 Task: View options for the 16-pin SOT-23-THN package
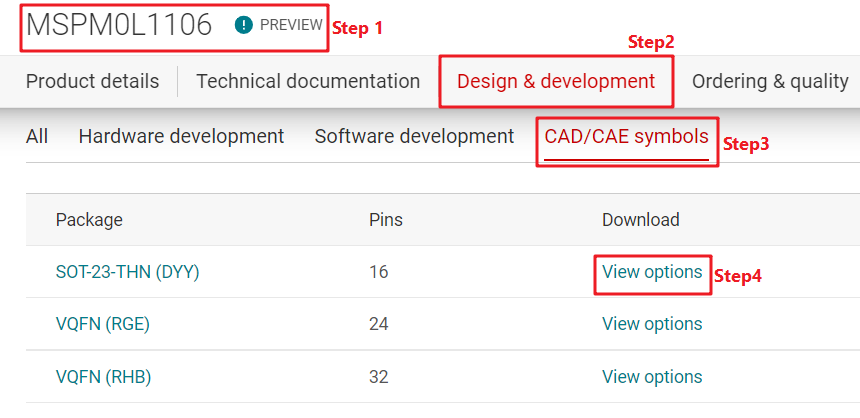(652, 272)
